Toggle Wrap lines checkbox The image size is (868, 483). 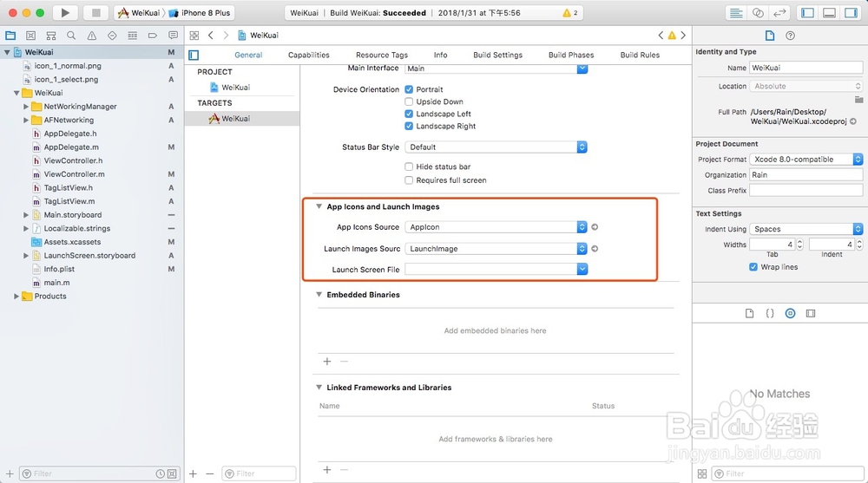pyautogui.click(x=753, y=267)
